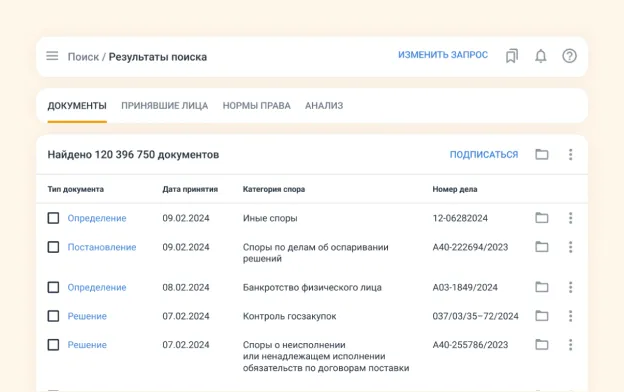
Task: Add case 12-06282024 to folder
Action: [542, 218]
